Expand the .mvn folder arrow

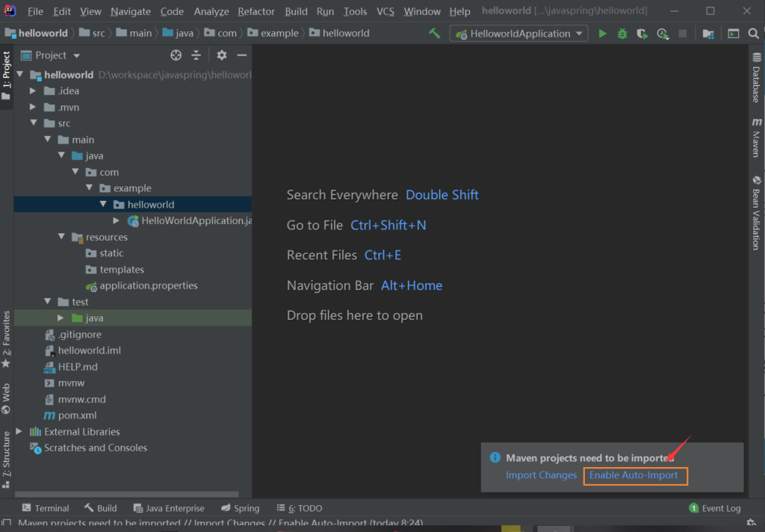[x=33, y=107]
